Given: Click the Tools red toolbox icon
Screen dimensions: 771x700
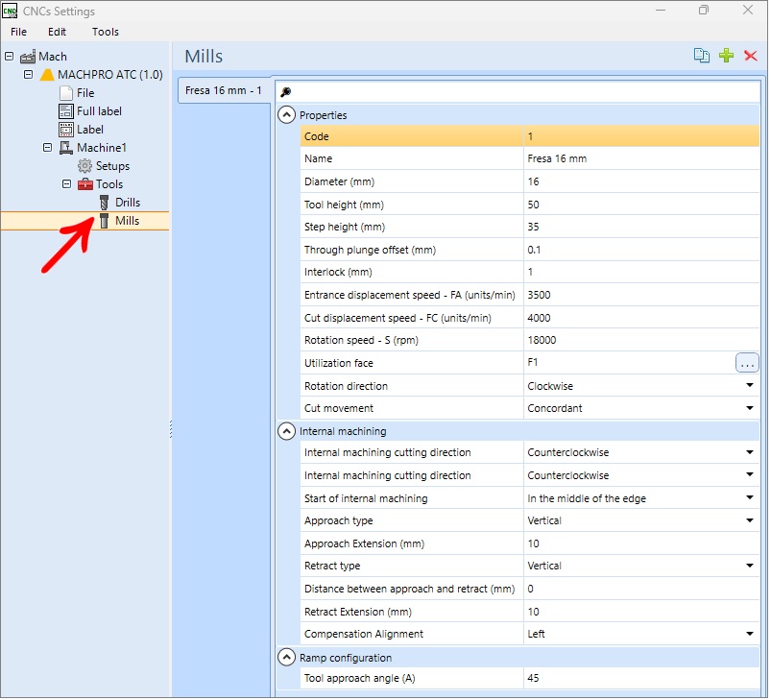Looking at the screenshot, I should [x=85, y=184].
